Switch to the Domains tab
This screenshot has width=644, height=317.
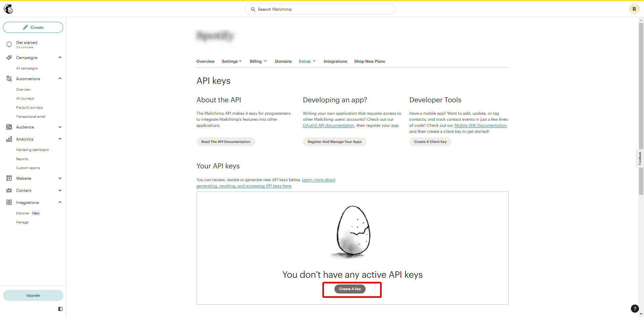tap(283, 61)
